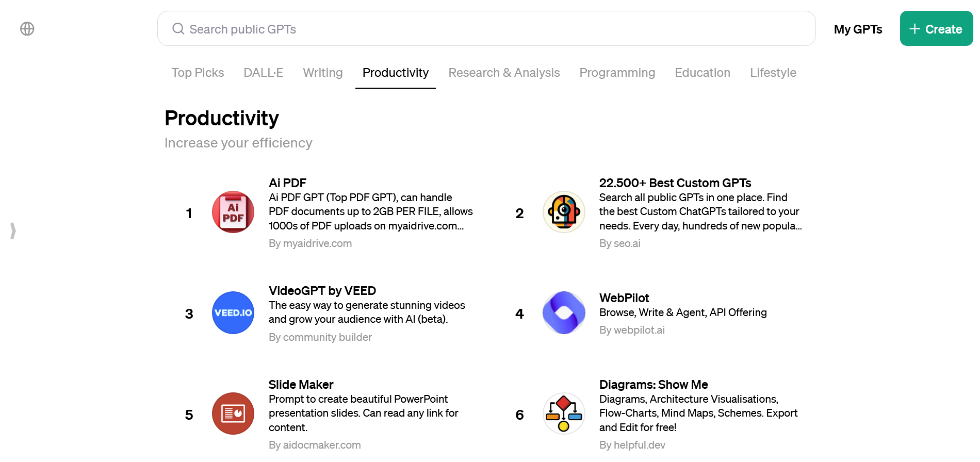Click the Slide Maker presentation icon
Viewport: 980px width, 462px height.
(x=233, y=414)
